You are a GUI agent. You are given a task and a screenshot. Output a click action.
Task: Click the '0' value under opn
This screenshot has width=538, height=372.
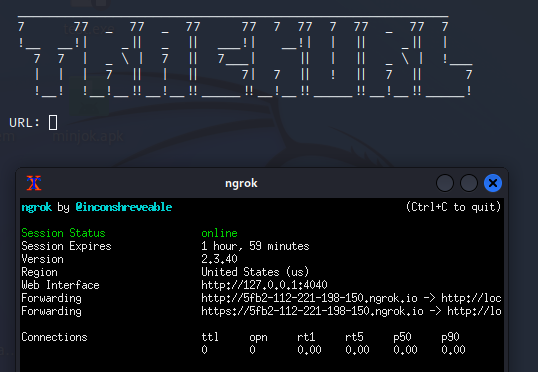(x=253, y=350)
